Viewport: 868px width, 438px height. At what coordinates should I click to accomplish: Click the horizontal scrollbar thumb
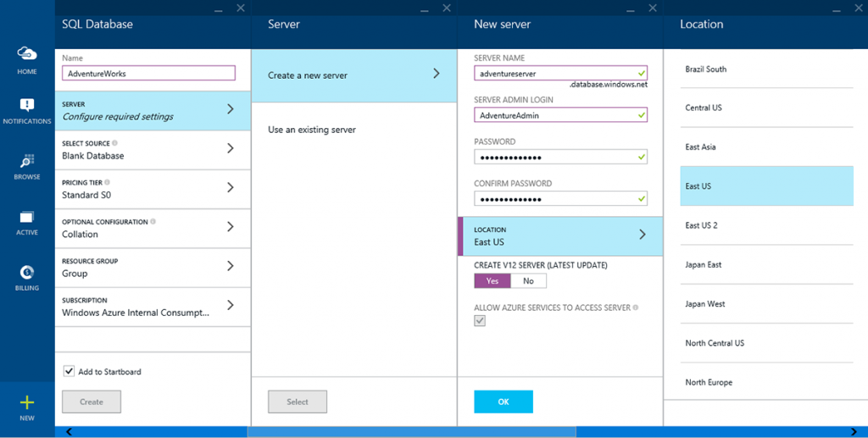[411, 432]
